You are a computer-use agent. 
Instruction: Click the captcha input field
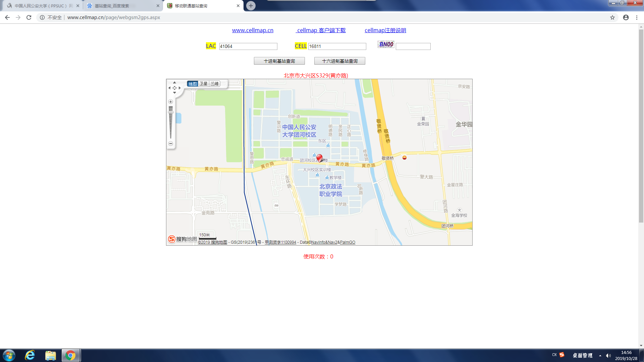click(x=413, y=46)
